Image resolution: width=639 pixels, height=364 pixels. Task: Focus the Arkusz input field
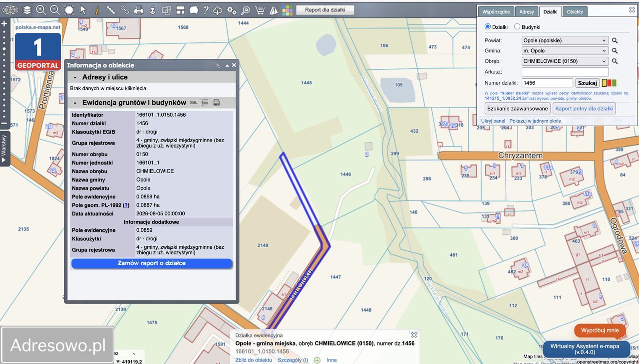(565, 72)
